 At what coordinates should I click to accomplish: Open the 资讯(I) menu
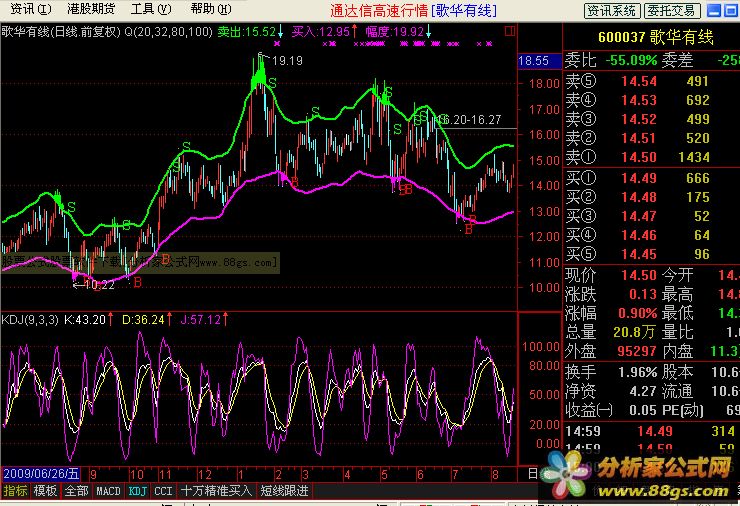click(x=30, y=8)
